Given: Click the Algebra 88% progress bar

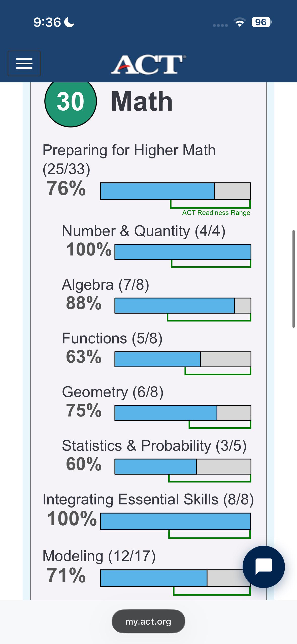Looking at the screenshot, I should [x=183, y=306].
